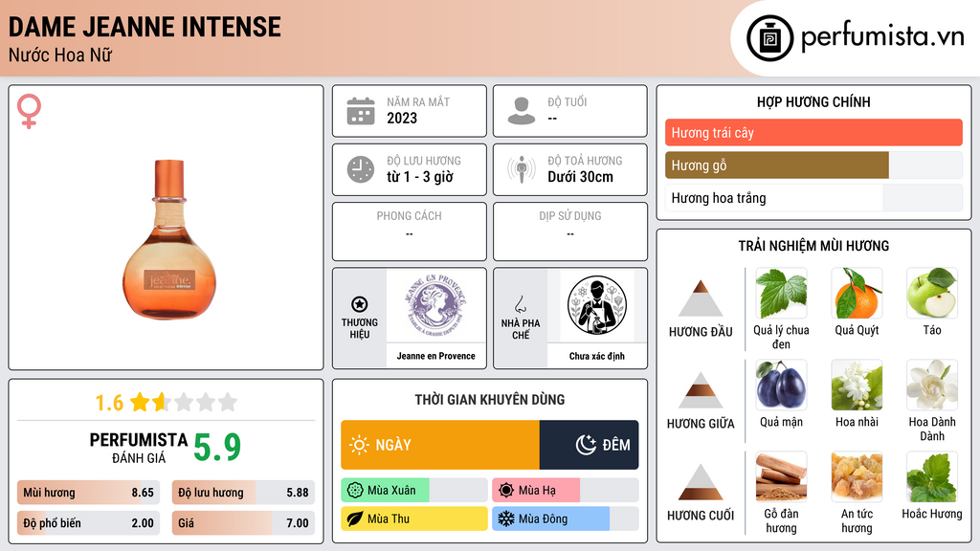Viewport: 980px width, 551px height.
Task: Click the Hương trái cây accord bar
Action: click(813, 132)
